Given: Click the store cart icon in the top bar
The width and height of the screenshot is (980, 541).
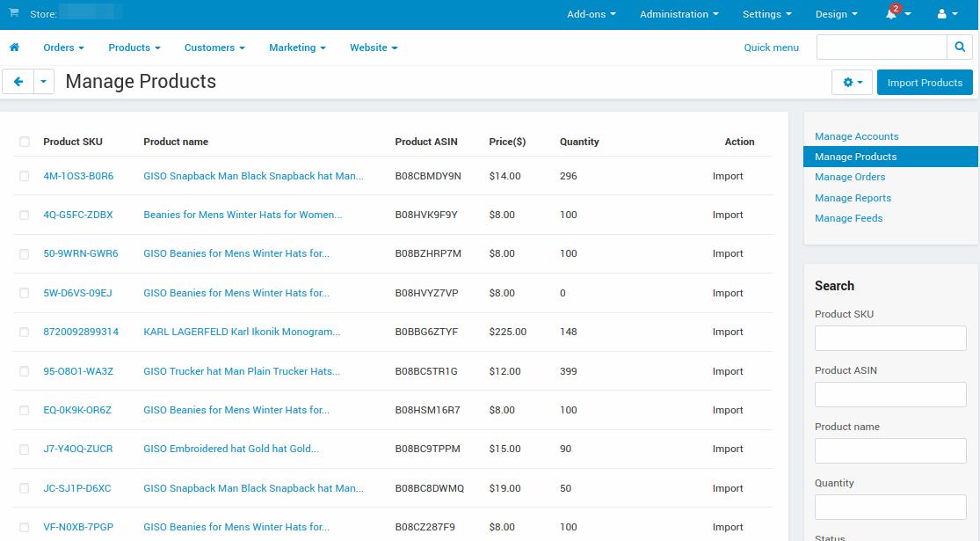Looking at the screenshot, I should click(12, 13).
